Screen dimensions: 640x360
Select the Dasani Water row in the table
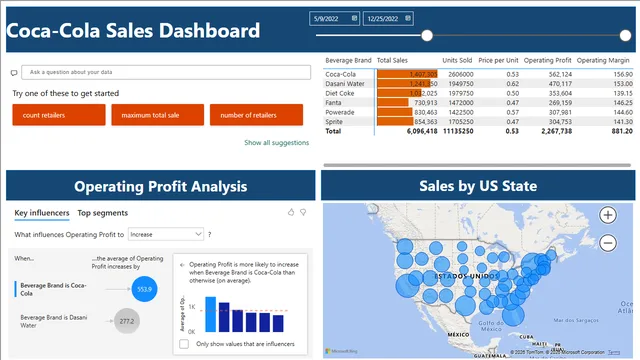pos(479,84)
